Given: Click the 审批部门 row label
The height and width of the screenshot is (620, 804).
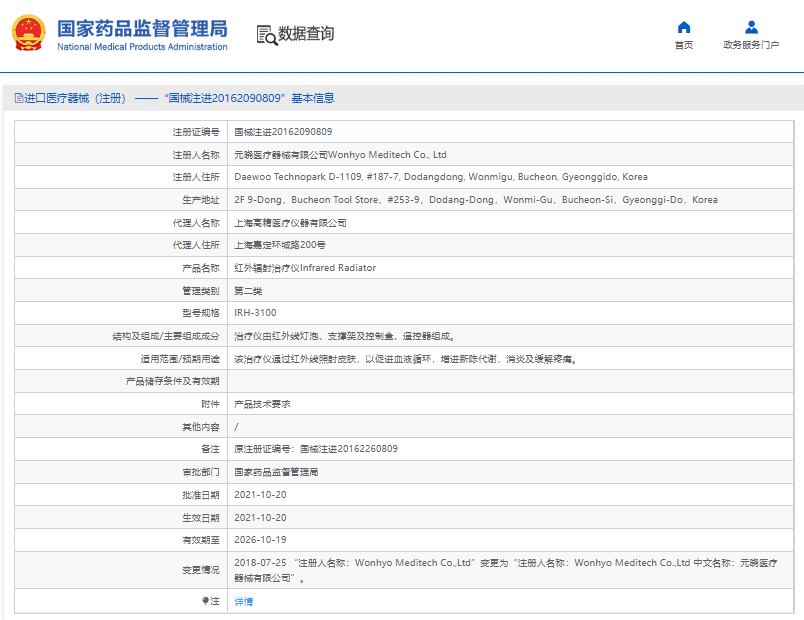Looking at the screenshot, I should (x=200, y=472).
